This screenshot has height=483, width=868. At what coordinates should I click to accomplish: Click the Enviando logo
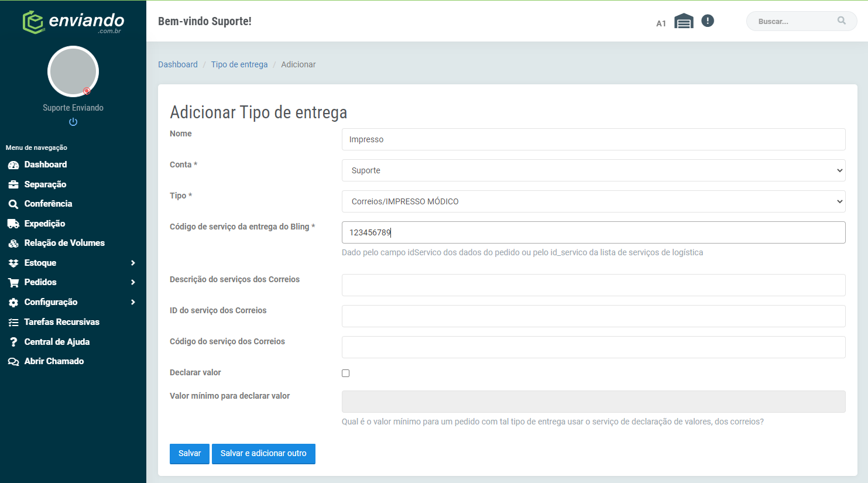(73, 22)
